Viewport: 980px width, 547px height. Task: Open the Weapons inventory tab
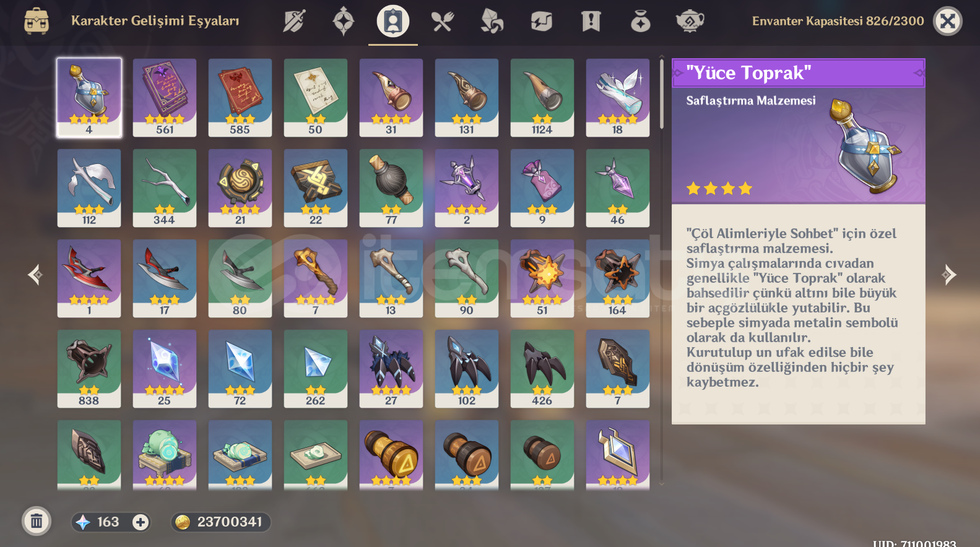click(294, 22)
